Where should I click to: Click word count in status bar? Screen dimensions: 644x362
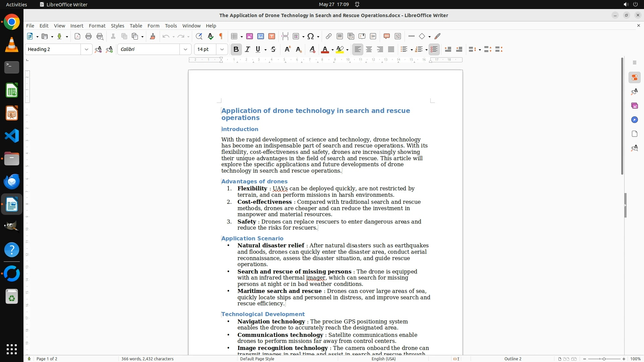click(147, 359)
